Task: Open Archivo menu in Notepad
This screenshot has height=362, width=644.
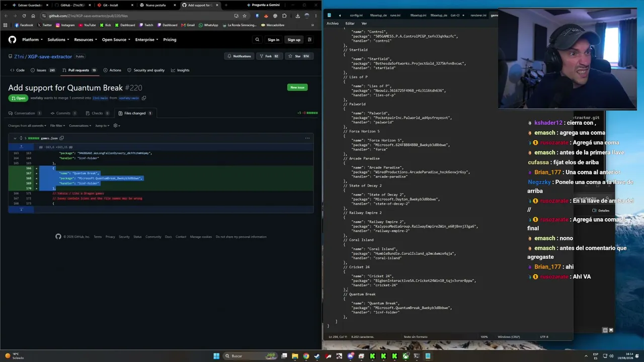Action: [x=333, y=24]
